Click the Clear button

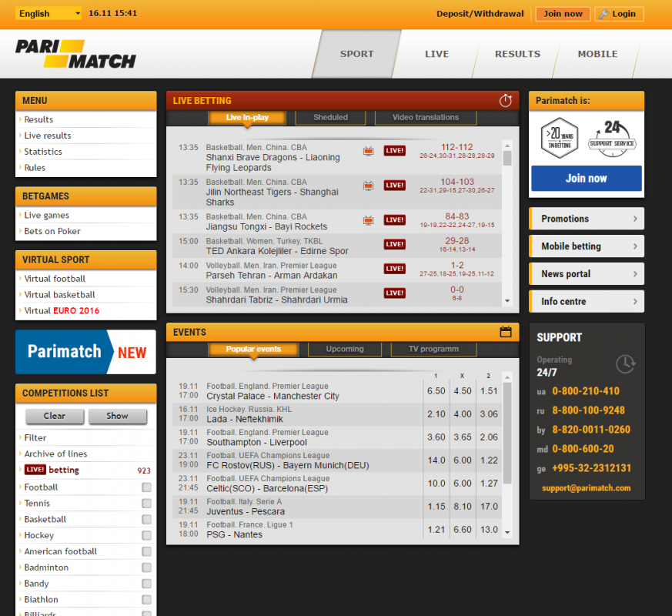coord(55,416)
